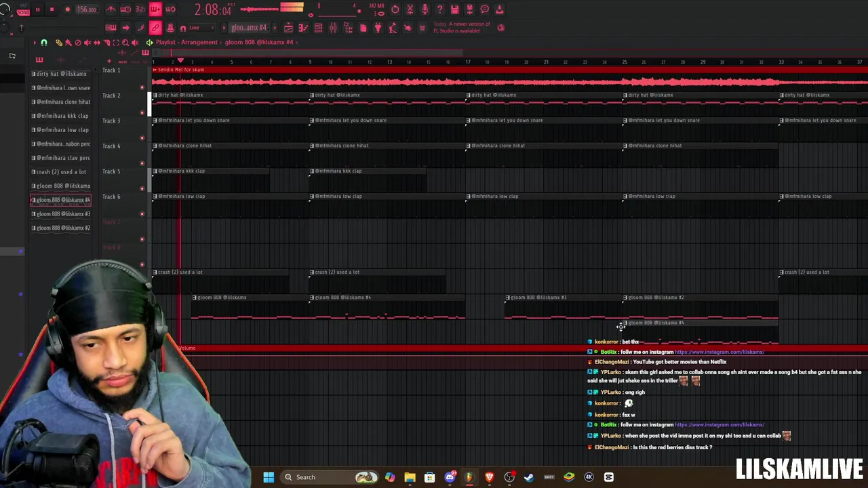This screenshot has height=488, width=868.
Task: Select the Delete tool
Action: coord(78,42)
